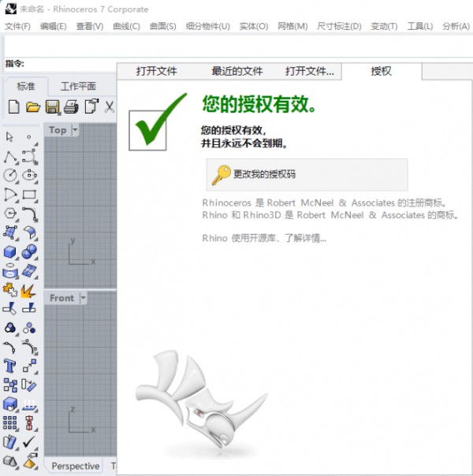Click the Cut scissors icon
Image resolution: width=473 pixels, height=476 pixels.
[110, 107]
